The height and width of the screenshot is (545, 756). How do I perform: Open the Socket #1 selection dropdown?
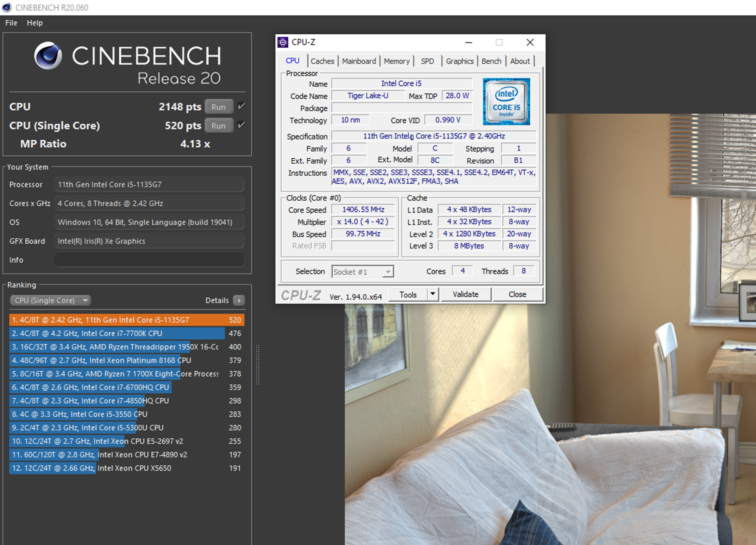coord(363,272)
